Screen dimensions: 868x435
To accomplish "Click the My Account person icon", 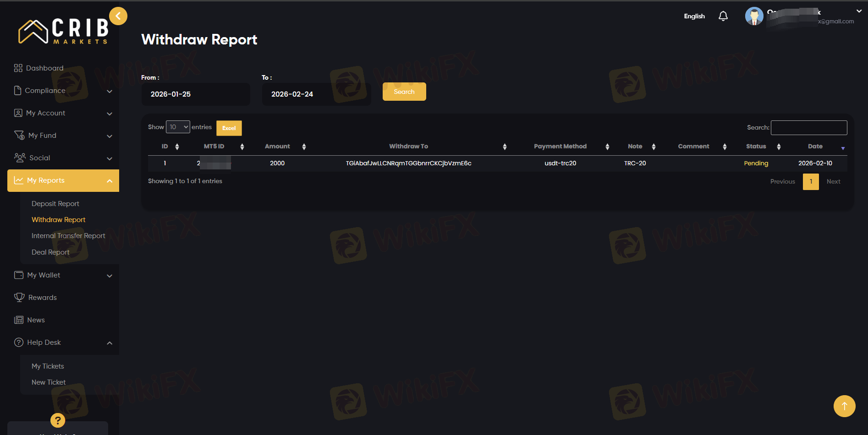I will tap(18, 113).
